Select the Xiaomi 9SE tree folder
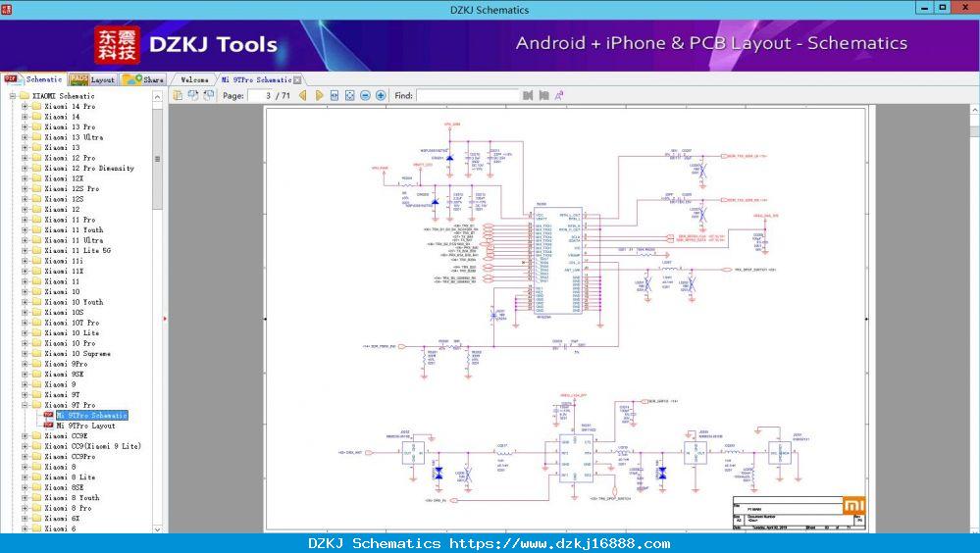The height and width of the screenshot is (553, 980). click(64, 375)
